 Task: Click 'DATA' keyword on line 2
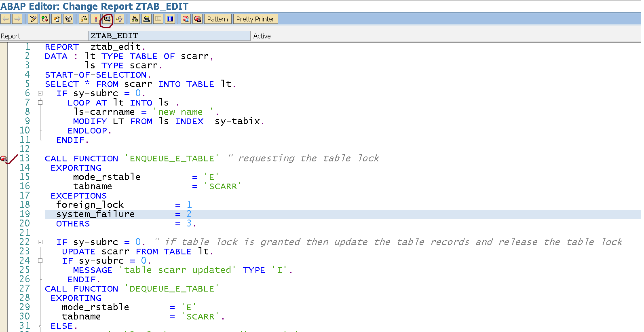(x=56, y=56)
